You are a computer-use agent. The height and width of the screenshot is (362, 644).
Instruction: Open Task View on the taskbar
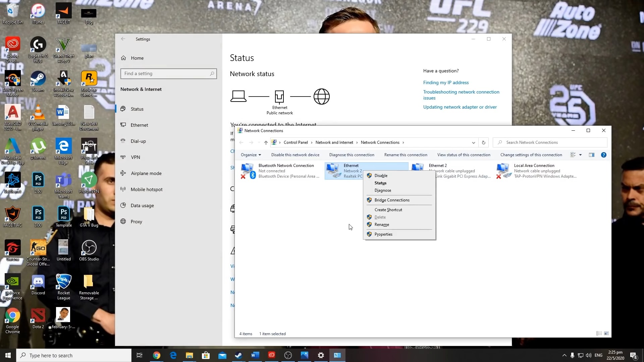pyautogui.click(x=140, y=355)
